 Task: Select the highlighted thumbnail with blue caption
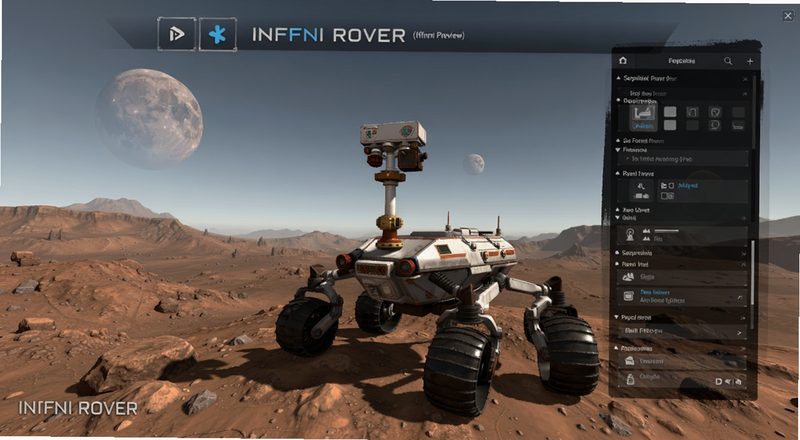[643, 117]
